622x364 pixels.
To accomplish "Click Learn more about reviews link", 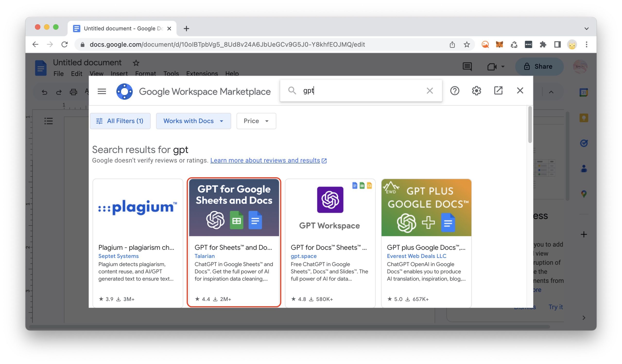I will pos(265,160).
